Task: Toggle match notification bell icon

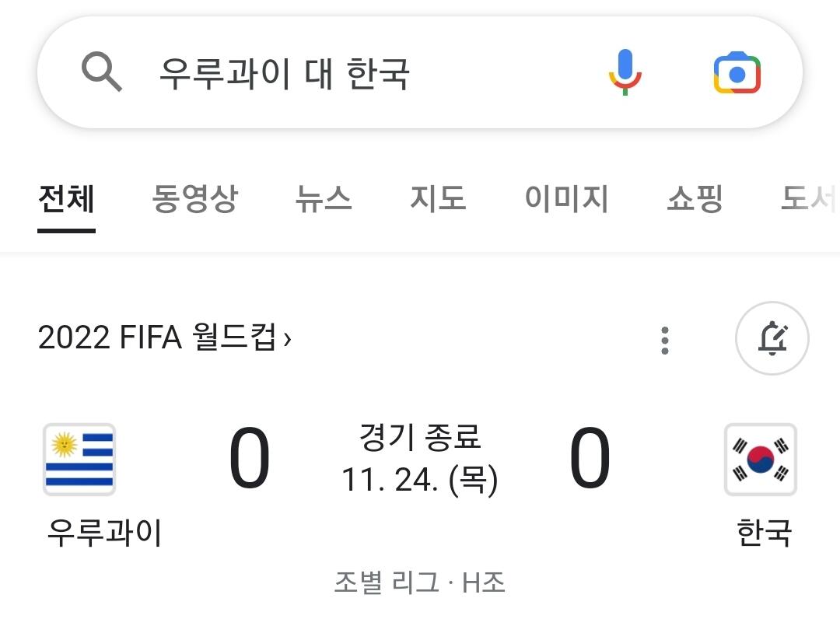Action: (x=772, y=339)
